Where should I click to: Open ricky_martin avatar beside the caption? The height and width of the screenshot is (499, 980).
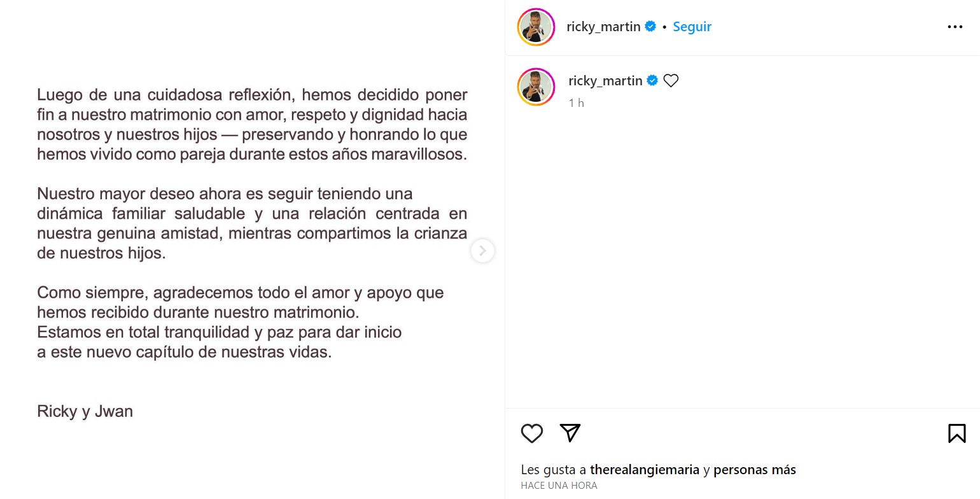click(x=536, y=87)
